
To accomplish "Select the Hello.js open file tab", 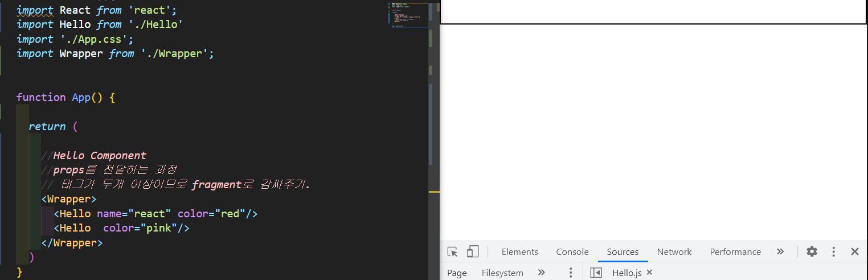I will coord(627,273).
